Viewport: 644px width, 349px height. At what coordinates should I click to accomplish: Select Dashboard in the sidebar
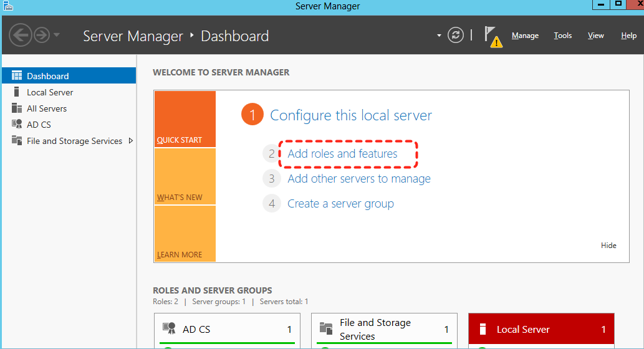click(47, 76)
